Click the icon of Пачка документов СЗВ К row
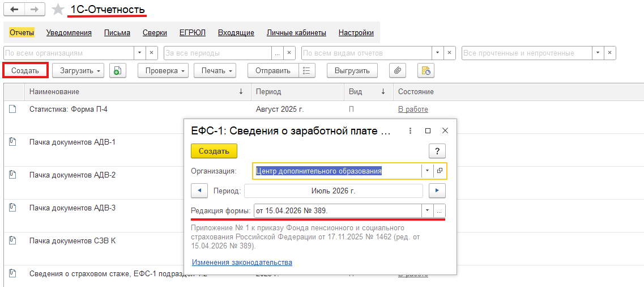 pyautogui.click(x=12, y=240)
